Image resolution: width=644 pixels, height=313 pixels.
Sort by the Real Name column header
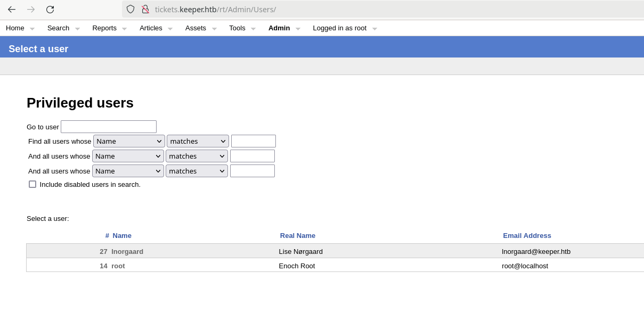pyautogui.click(x=298, y=235)
